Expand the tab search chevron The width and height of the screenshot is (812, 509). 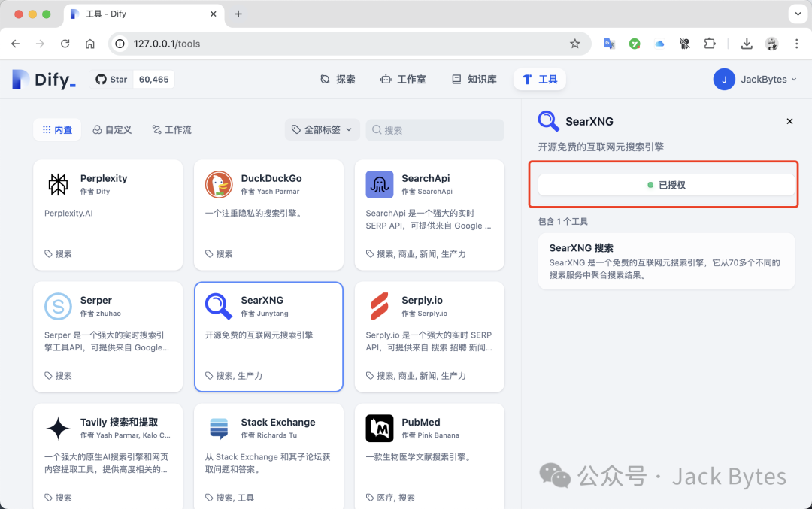point(798,14)
